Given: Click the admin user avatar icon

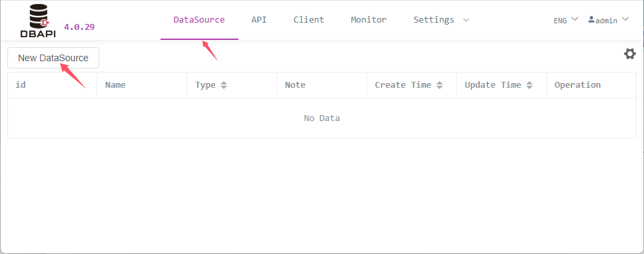Looking at the screenshot, I should (591, 19).
